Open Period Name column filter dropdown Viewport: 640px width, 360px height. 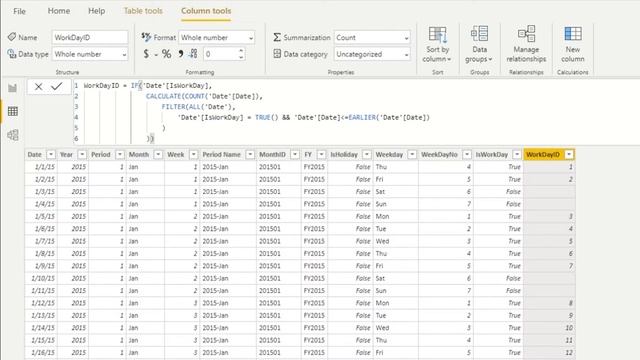(x=250, y=154)
